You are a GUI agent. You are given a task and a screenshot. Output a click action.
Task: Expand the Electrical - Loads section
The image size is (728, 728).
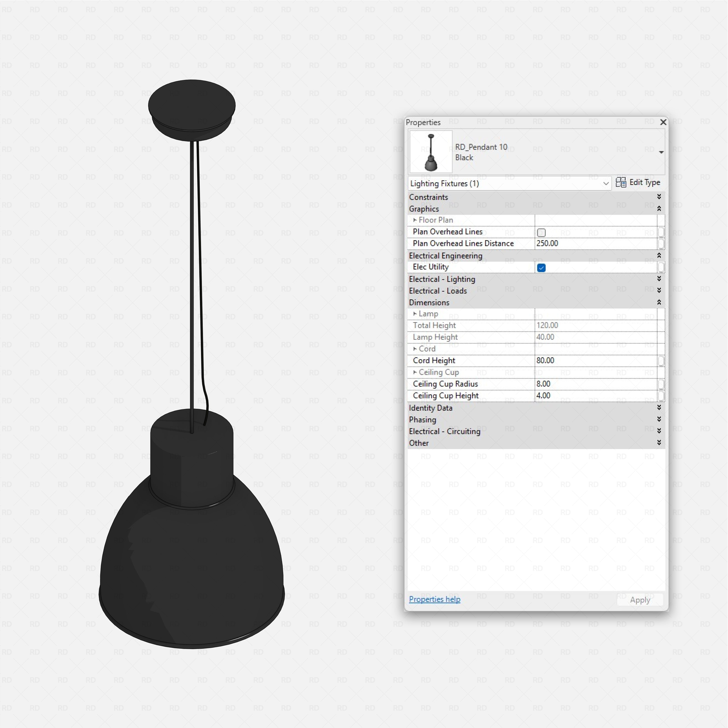click(x=659, y=291)
